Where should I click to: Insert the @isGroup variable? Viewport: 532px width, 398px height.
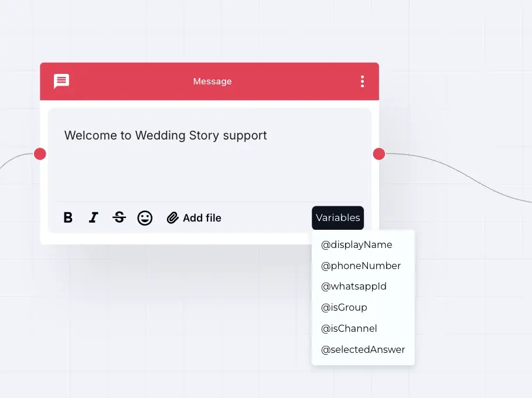(x=344, y=307)
